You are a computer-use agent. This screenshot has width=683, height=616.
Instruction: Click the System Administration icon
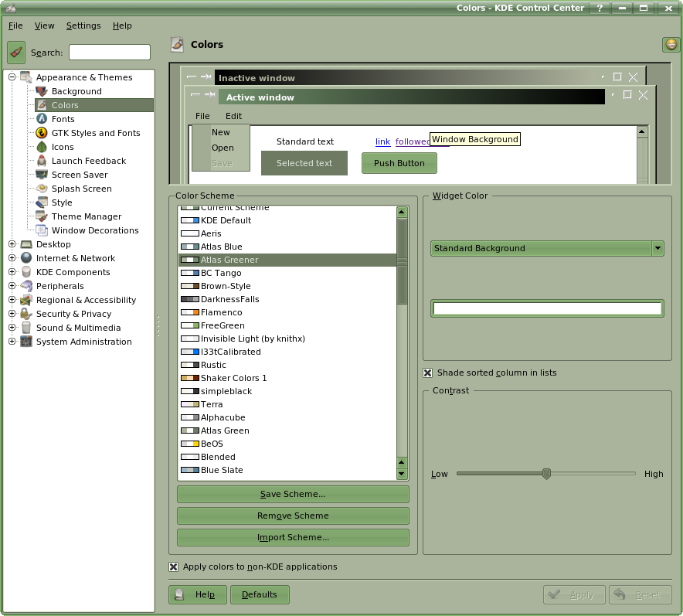click(x=26, y=342)
